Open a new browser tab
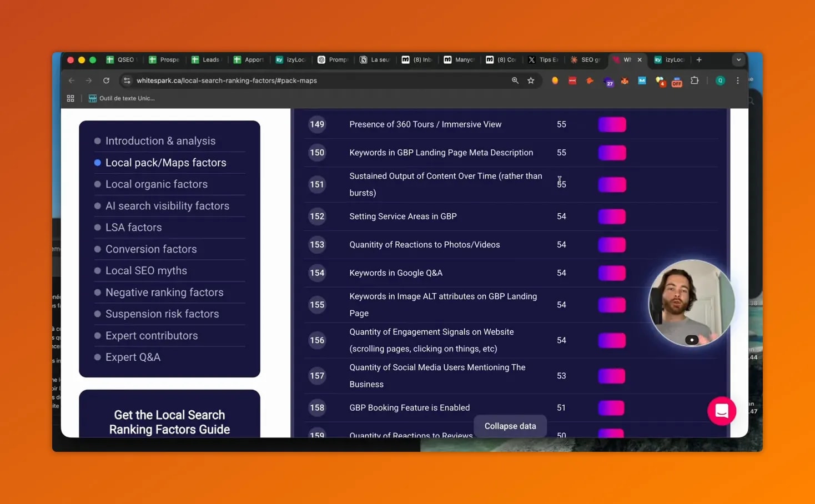Screen dimensions: 815x504 pos(699,60)
